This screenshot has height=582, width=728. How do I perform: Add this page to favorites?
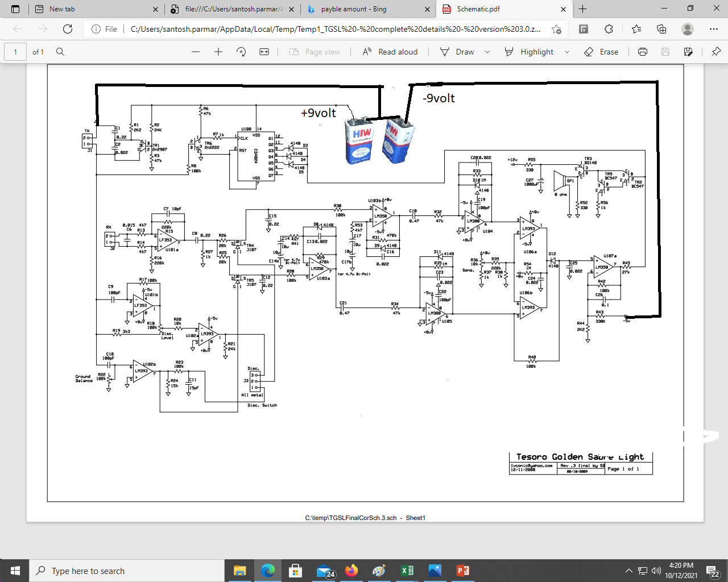tap(556, 29)
